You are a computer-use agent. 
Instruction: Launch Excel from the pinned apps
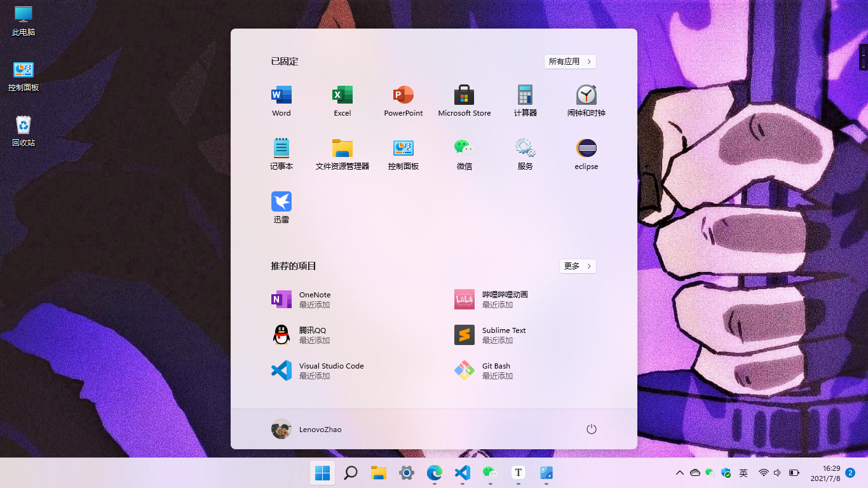342,101
